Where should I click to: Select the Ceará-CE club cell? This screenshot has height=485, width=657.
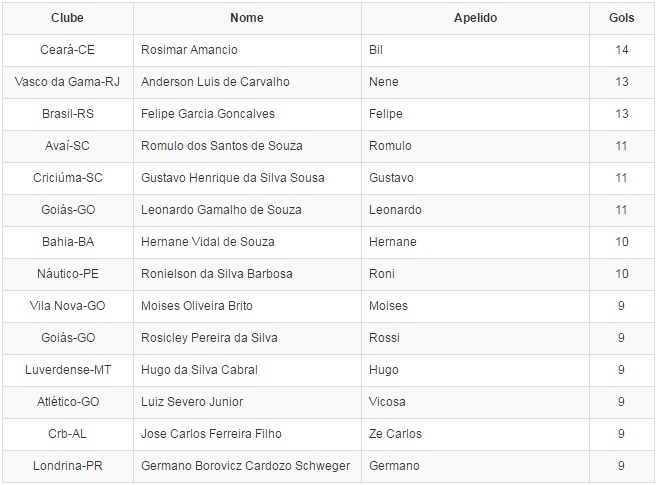(x=67, y=50)
